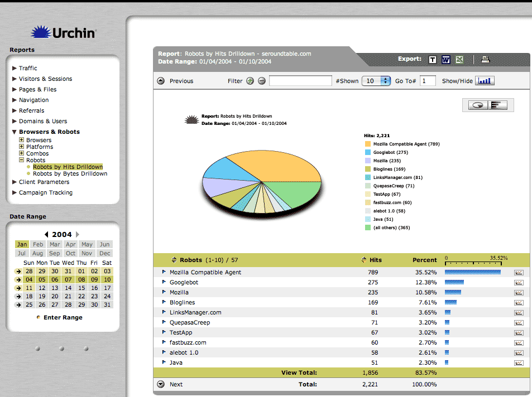Collapse the Robots subtree
Image resolution: width=532 pixels, height=397 pixels.
[x=21, y=159]
